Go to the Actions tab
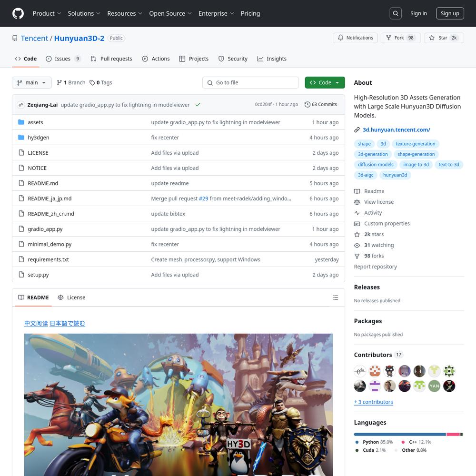 [x=156, y=59]
